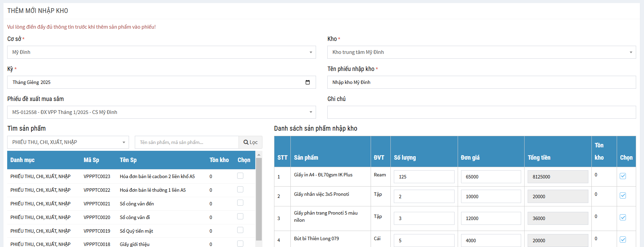Open the Cơ sở dropdown showing Mỹ Đình
644x247 pixels.
click(x=161, y=52)
